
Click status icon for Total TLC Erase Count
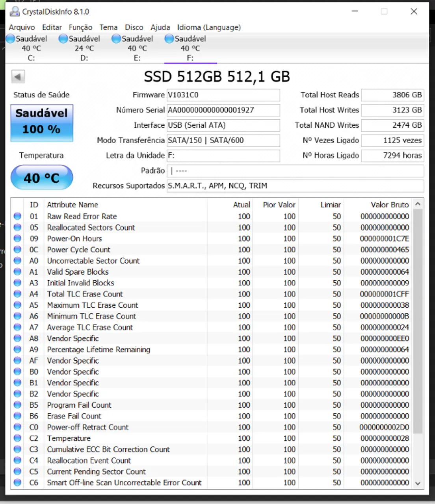click(17, 294)
